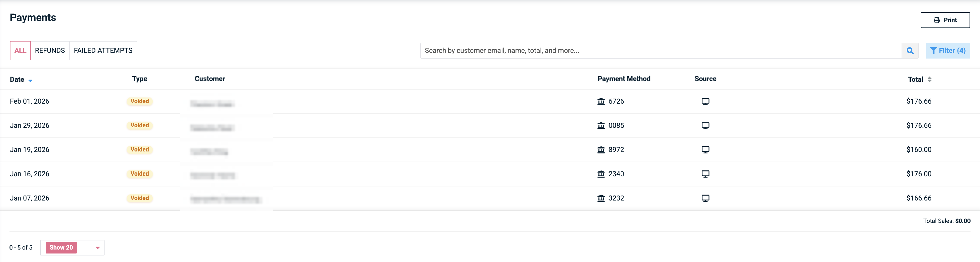Click the $160.00 total amount

[918, 150]
